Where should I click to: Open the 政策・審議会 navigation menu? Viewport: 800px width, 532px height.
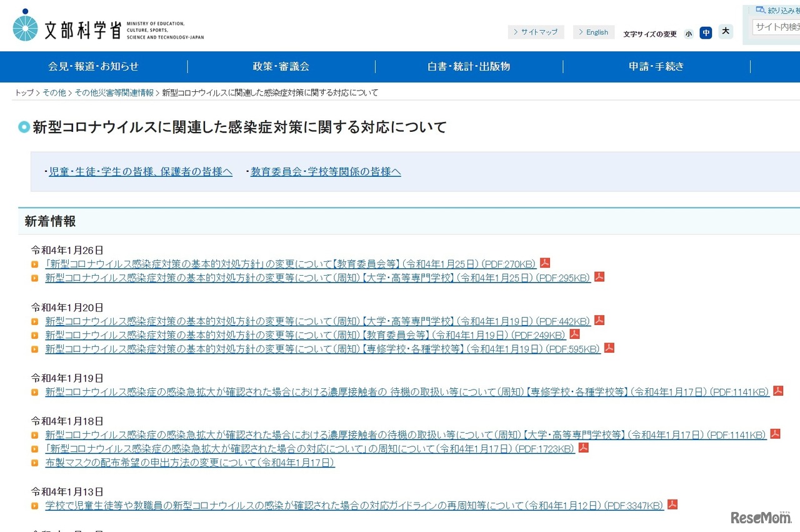pos(281,66)
